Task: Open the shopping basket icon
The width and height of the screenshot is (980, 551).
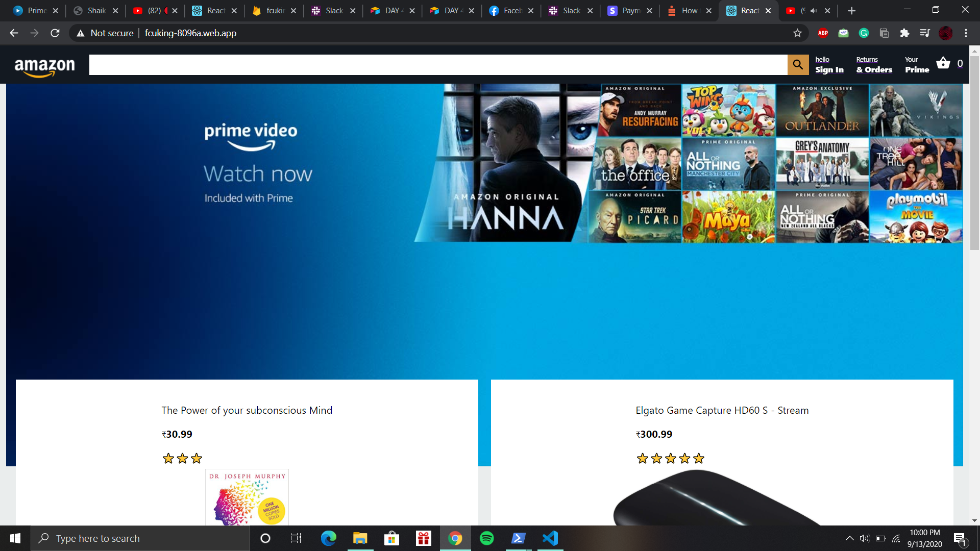Action: click(943, 63)
